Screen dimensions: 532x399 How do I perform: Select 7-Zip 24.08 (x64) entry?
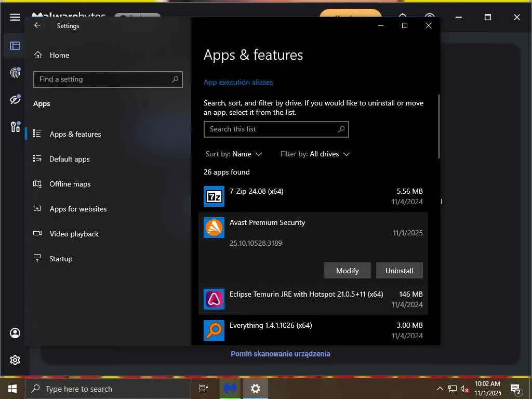(x=313, y=196)
